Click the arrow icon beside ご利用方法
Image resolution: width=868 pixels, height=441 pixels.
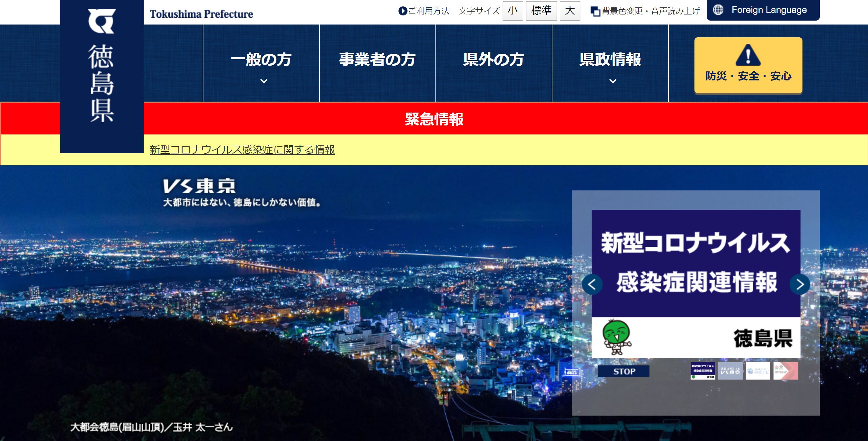click(403, 11)
